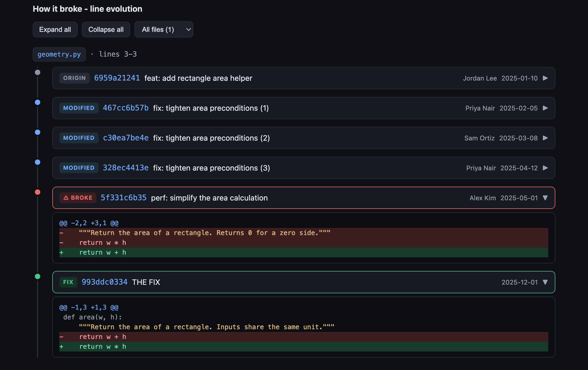Open commit hash 993ddc0334 link
588x370 pixels.
(105, 282)
